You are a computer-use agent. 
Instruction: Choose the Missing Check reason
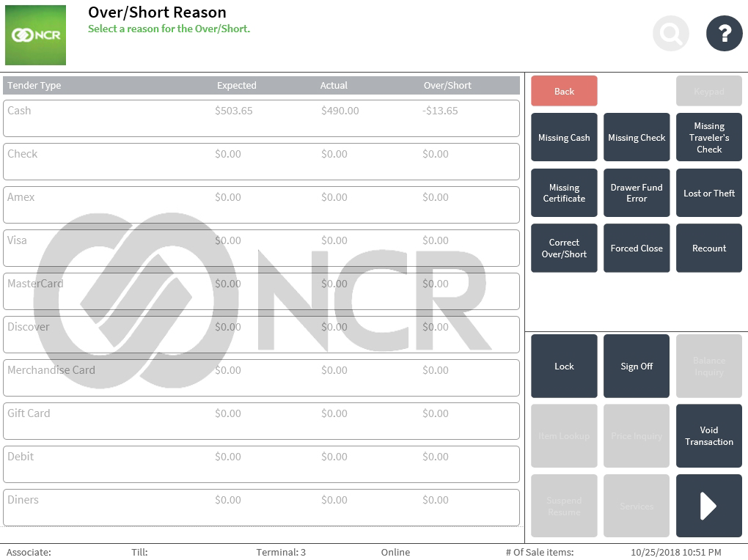[x=637, y=137]
